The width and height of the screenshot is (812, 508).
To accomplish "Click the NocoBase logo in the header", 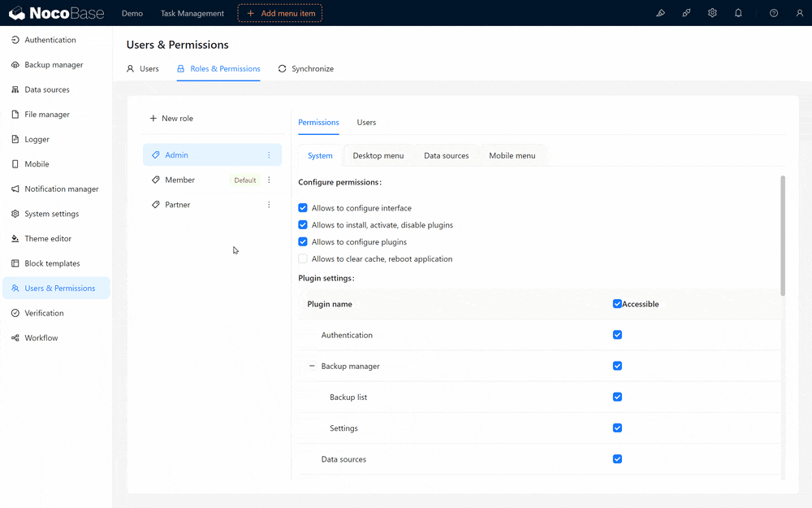I will click(57, 13).
